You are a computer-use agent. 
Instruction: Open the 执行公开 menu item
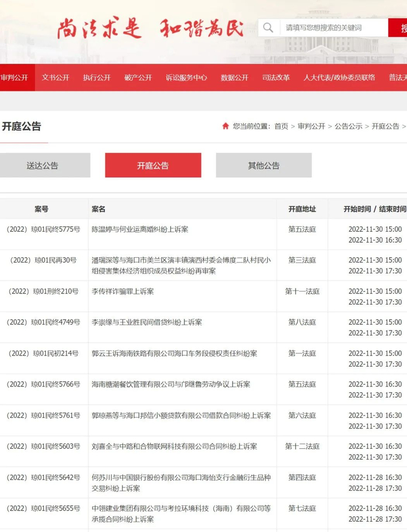97,77
